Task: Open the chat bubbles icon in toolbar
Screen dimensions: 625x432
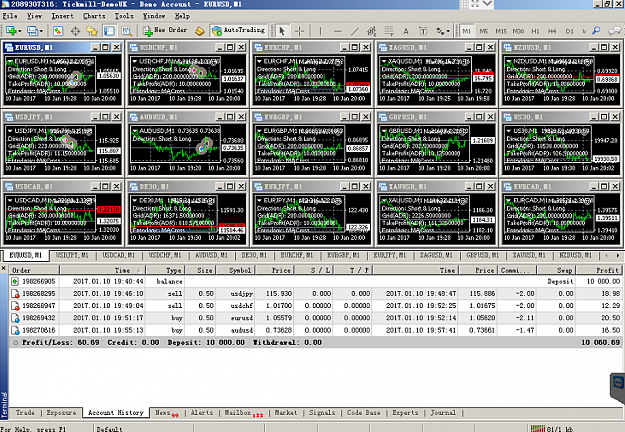Action: [x=614, y=31]
